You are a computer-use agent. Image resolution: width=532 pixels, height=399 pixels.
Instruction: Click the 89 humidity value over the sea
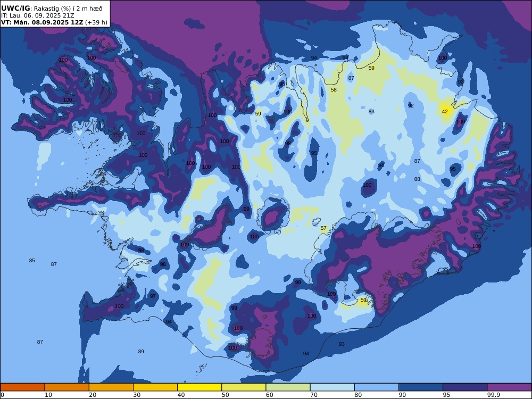point(141,352)
